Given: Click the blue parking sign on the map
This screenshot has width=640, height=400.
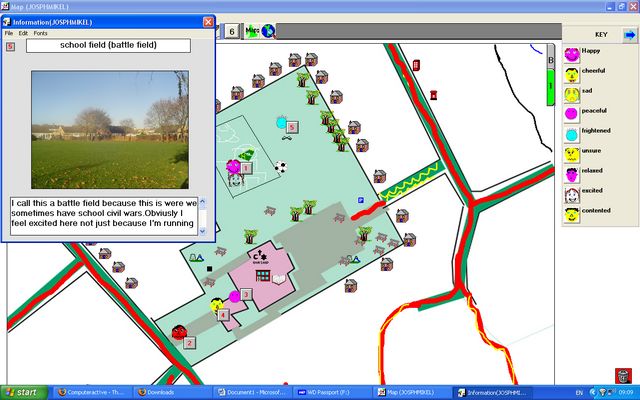Looking at the screenshot, I should coord(361,200).
